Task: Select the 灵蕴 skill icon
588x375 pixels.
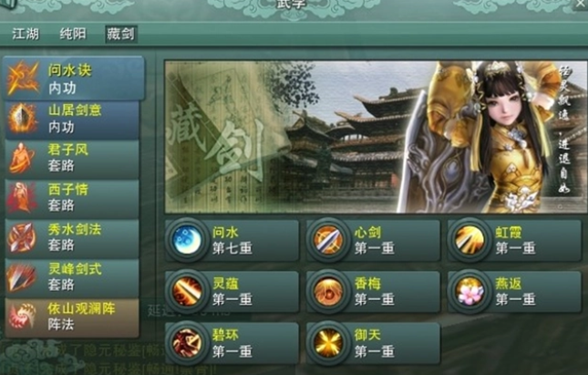Action: click(x=186, y=291)
